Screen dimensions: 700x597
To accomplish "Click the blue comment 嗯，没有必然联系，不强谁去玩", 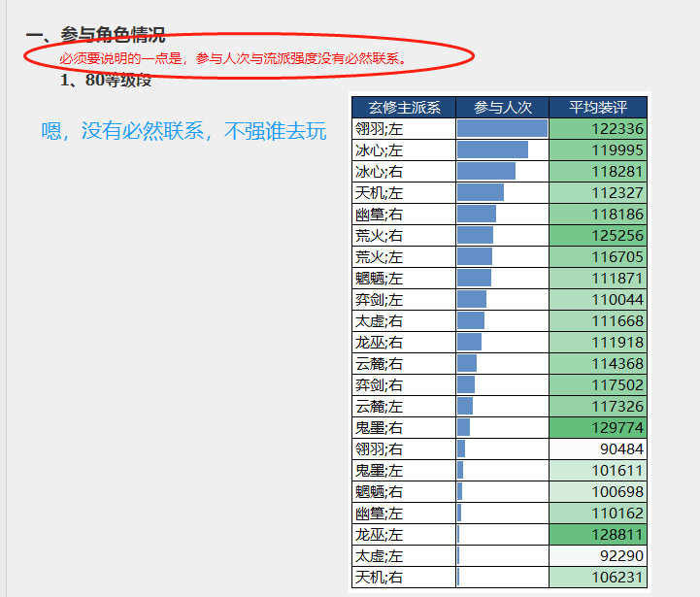I will click(183, 131).
